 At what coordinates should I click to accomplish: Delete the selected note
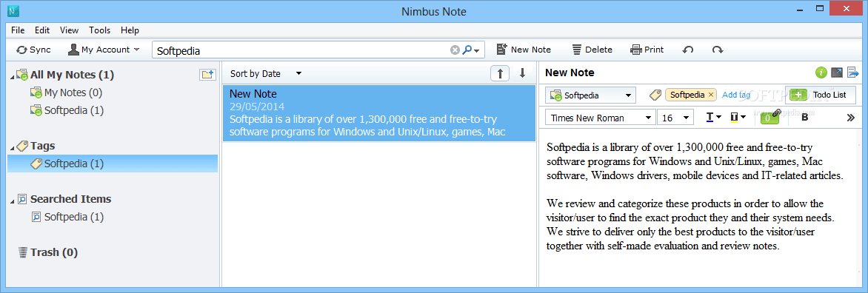592,50
